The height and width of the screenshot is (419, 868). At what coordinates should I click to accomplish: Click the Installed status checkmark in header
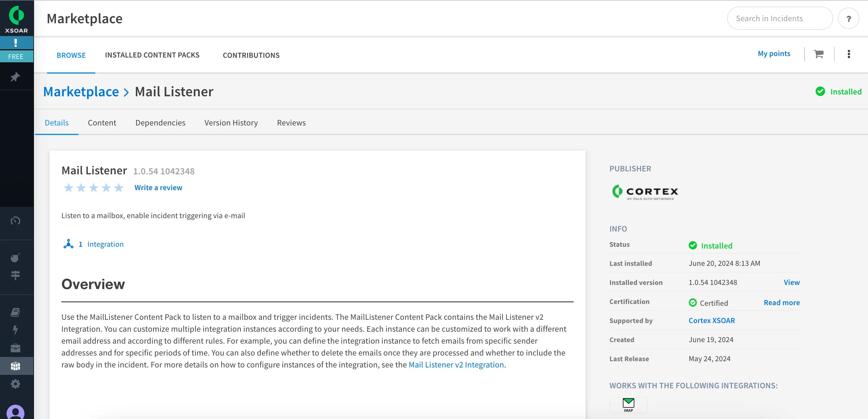point(820,91)
